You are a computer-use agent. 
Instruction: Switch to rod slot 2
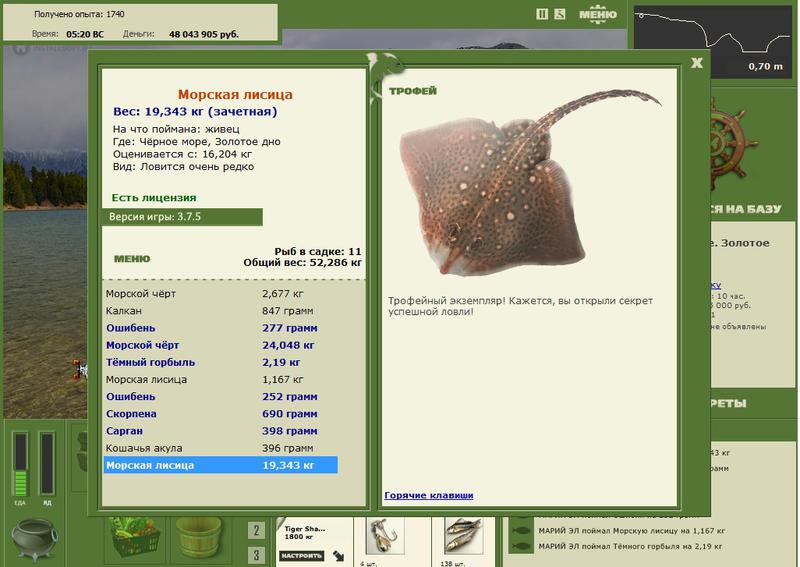(256, 531)
